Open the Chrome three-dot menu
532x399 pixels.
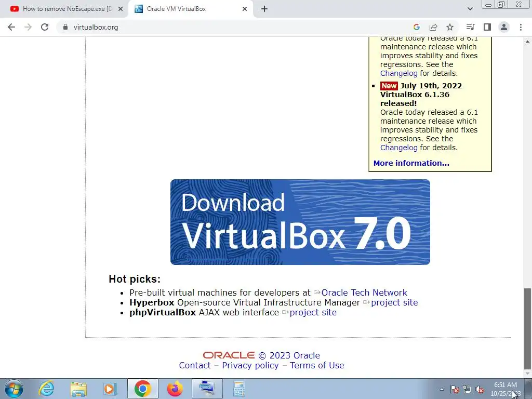(521, 27)
